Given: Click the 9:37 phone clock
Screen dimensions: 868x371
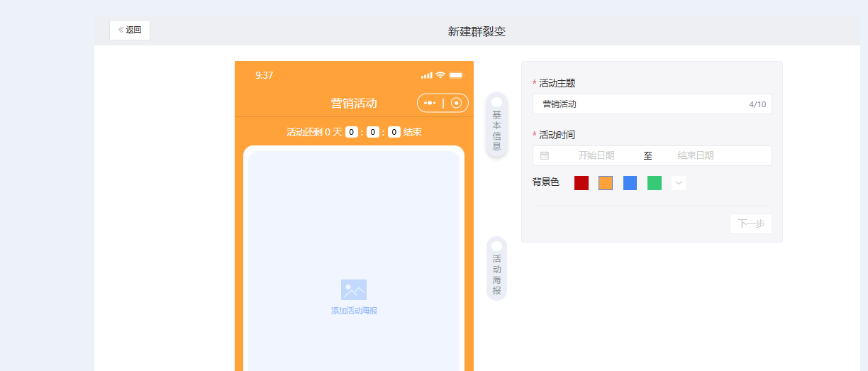Looking at the screenshot, I should click(x=264, y=75).
